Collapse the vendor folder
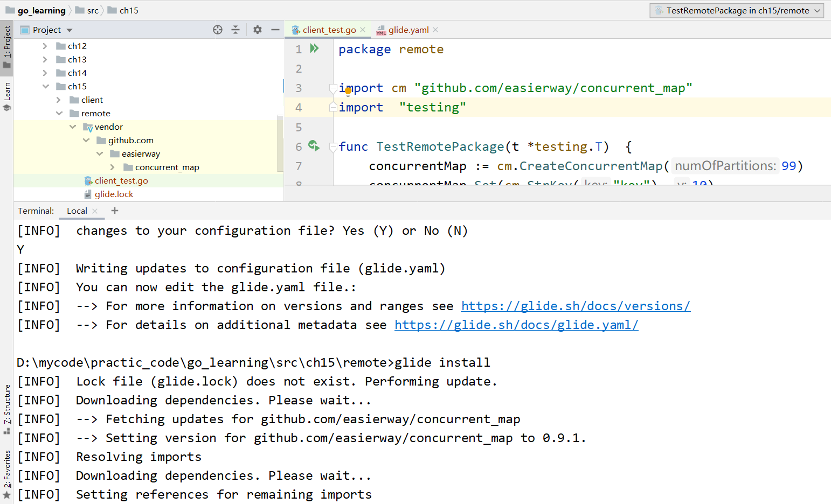831x504 pixels. pos(73,127)
